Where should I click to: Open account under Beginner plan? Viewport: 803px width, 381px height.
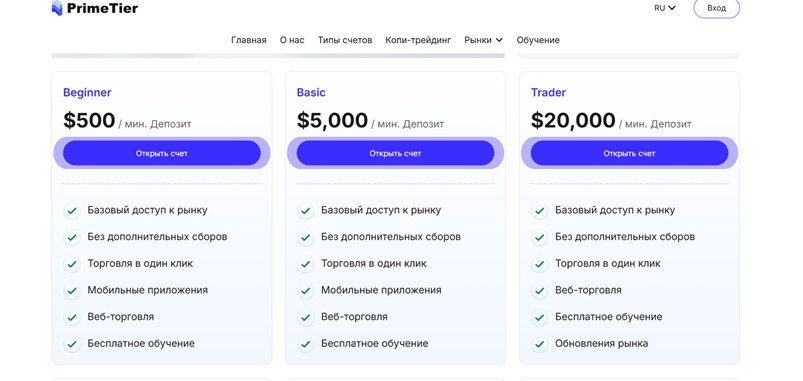pos(162,153)
